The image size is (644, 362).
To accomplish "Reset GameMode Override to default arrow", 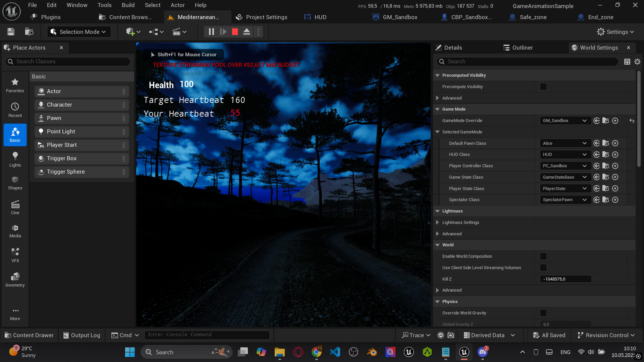I will [x=632, y=121].
